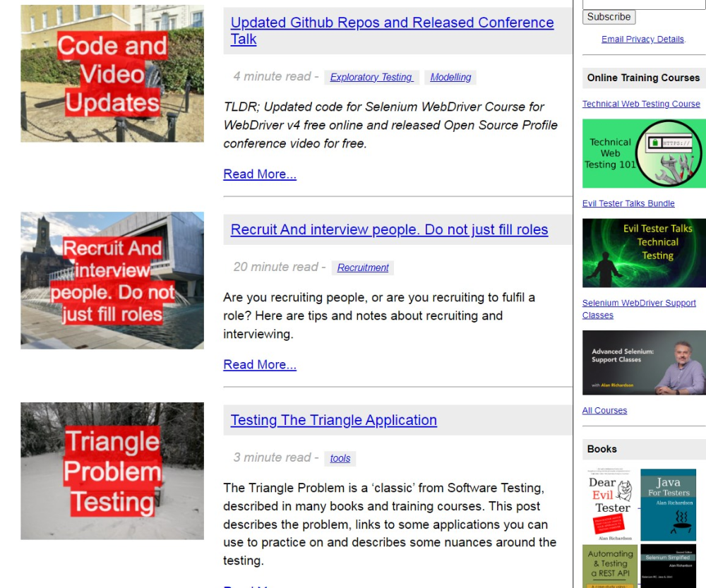Click Read More under the recruitment post
This screenshot has width=706, height=588.
click(260, 365)
